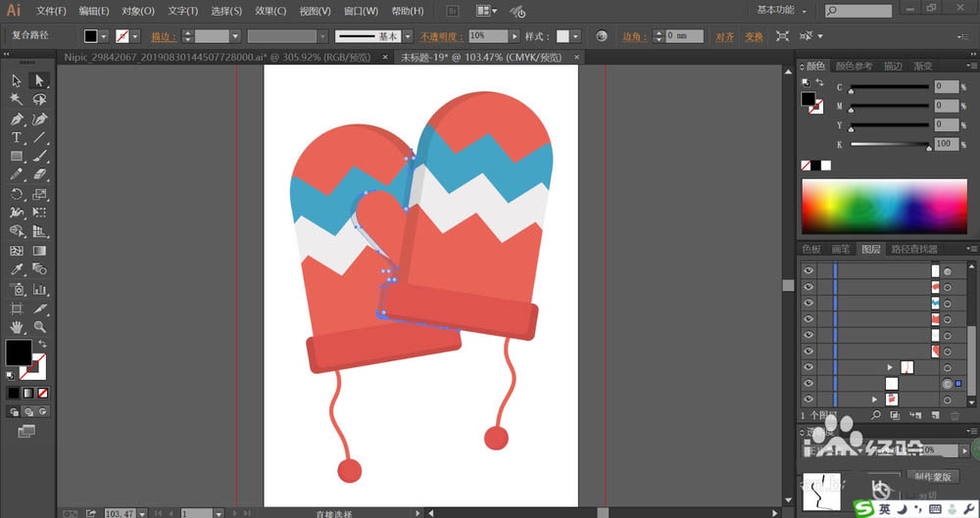This screenshot has height=518, width=980.
Task: Click the 边角 corners link
Action: (x=632, y=37)
